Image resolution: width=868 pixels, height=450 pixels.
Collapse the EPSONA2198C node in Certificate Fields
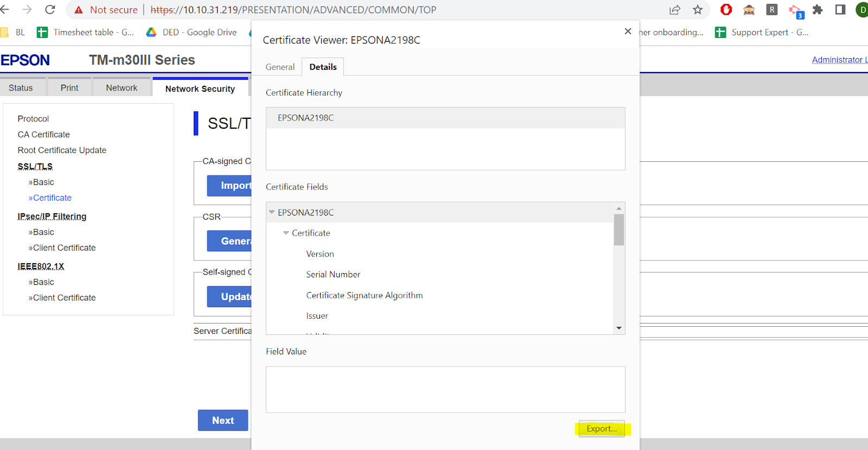coord(272,212)
